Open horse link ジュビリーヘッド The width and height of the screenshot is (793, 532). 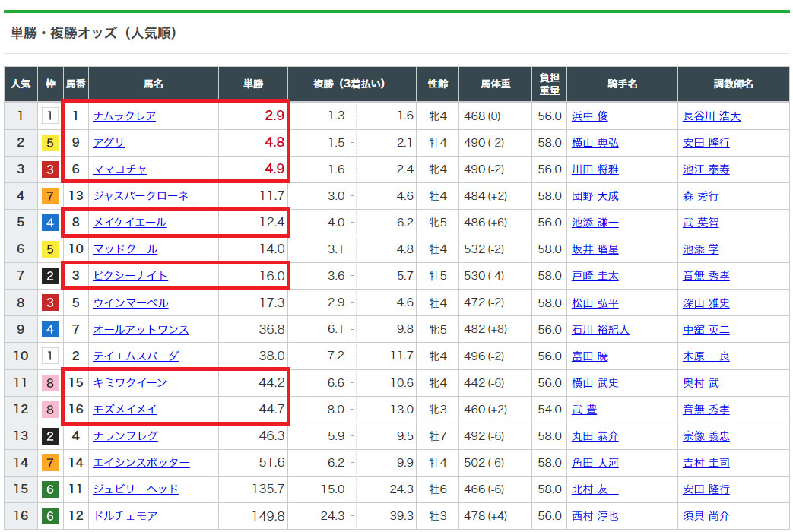point(135,489)
